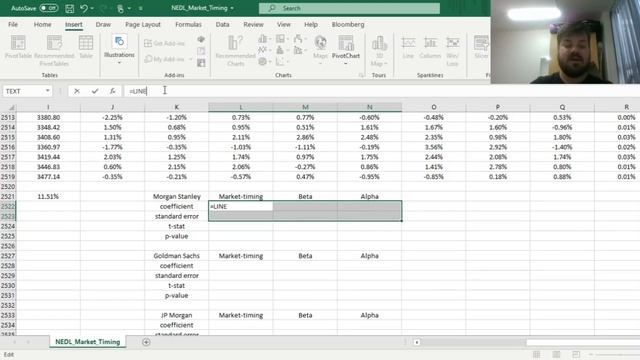Open the Undo history dropdown arrow
Image resolution: width=640 pixels, height=360 pixels.
pos(92,8)
